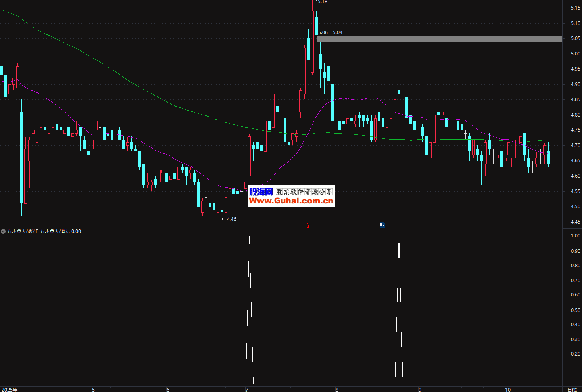Image resolution: width=582 pixels, height=392 pixels.
Task: Open the 日线 period selector
Action: point(572,390)
